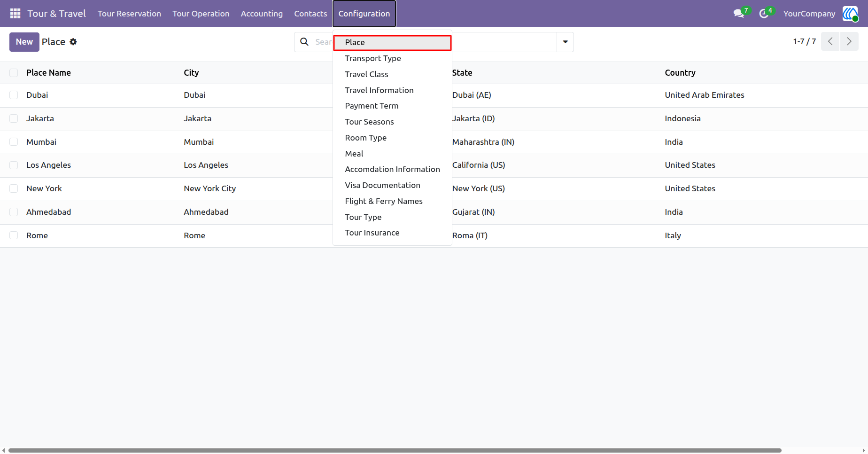Select Flight & Ferry Names entry
The image size is (868, 454).
click(392, 201)
